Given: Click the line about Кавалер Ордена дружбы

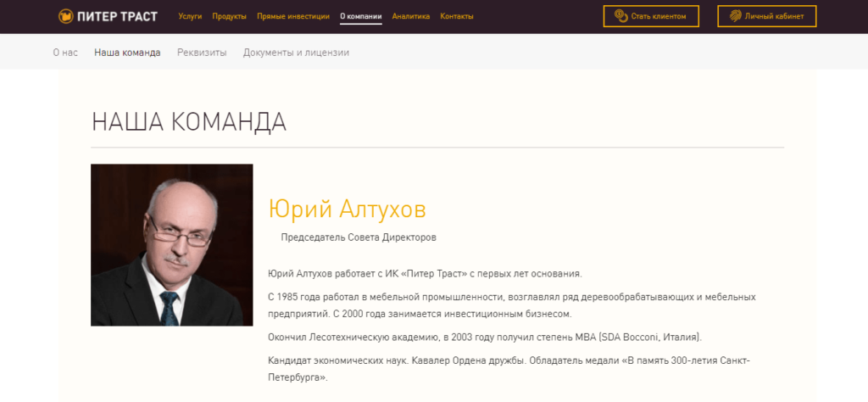Looking at the screenshot, I should tap(509, 360).
